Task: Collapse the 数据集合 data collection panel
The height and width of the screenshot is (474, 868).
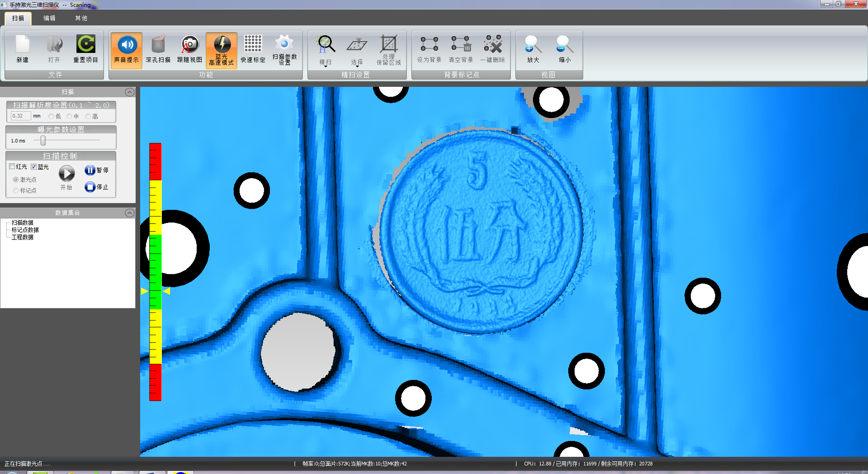Action: (x=129, y=213)
